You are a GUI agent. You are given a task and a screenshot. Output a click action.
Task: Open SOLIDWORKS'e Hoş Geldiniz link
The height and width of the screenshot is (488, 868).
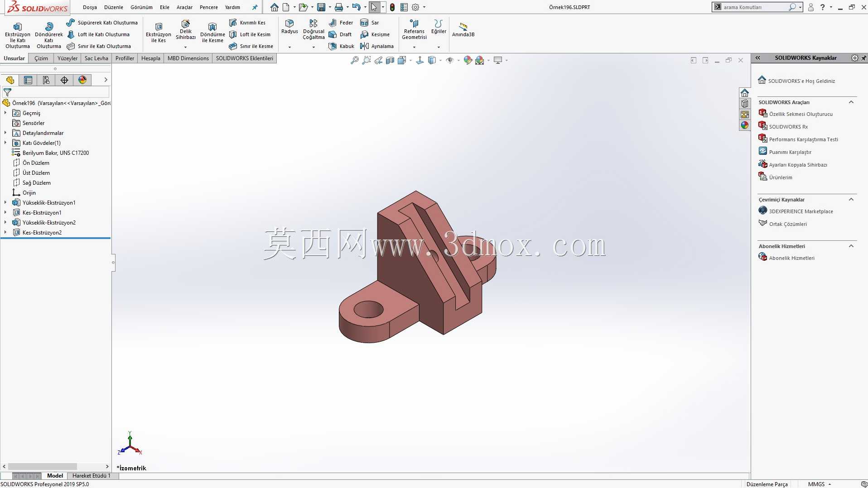click(801, 81)
